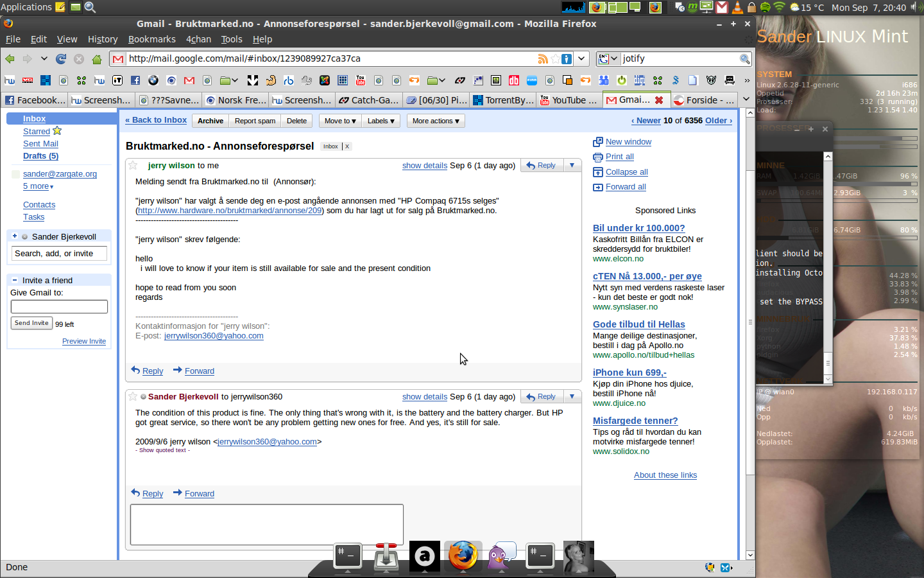Switch to the YouTube tab
The image size is (924, 578).
[569, 100]
